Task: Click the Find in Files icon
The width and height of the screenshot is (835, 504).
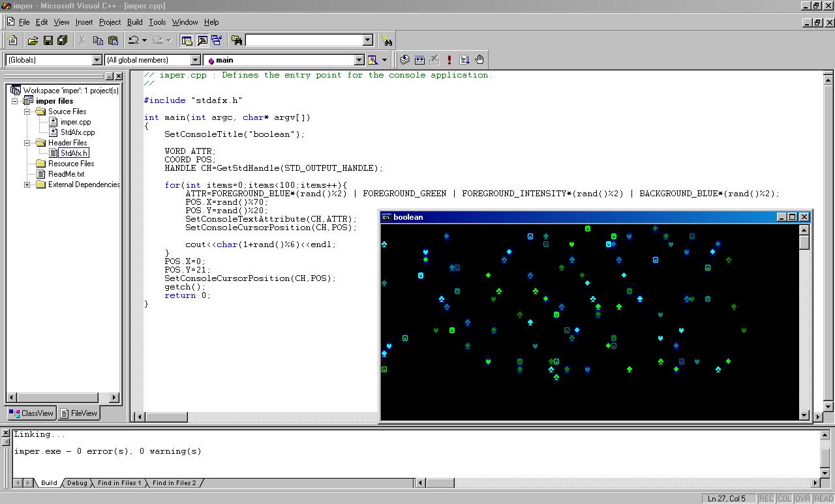Action: [x=237, y=40]
